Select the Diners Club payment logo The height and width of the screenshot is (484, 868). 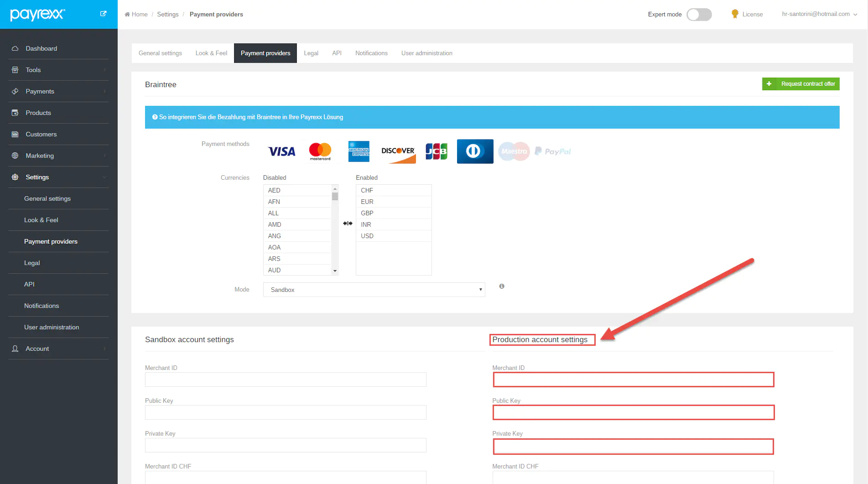[x=475, y=151]
